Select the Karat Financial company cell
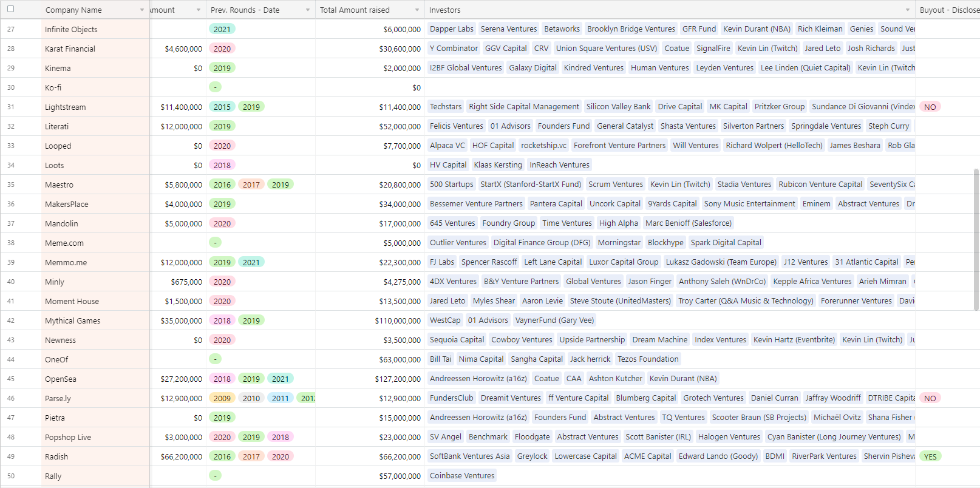 [95, 49]
